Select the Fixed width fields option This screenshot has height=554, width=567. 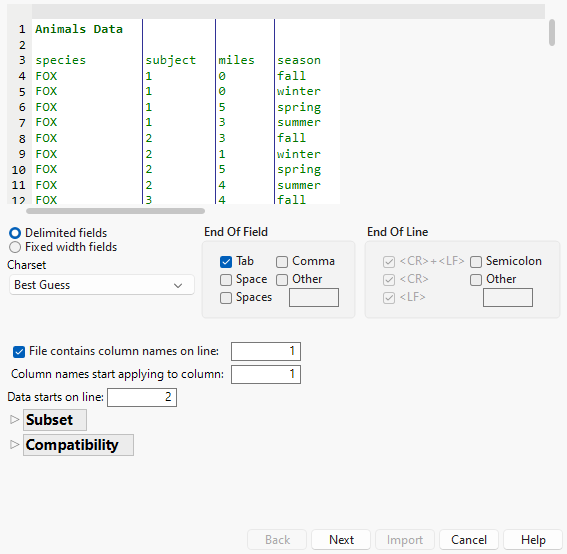point(15,247)
